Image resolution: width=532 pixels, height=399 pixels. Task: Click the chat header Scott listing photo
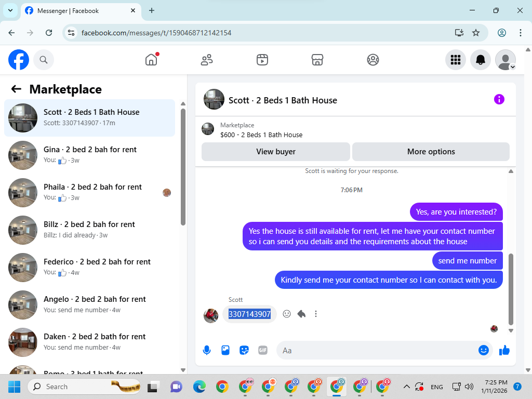coord(214,99)
